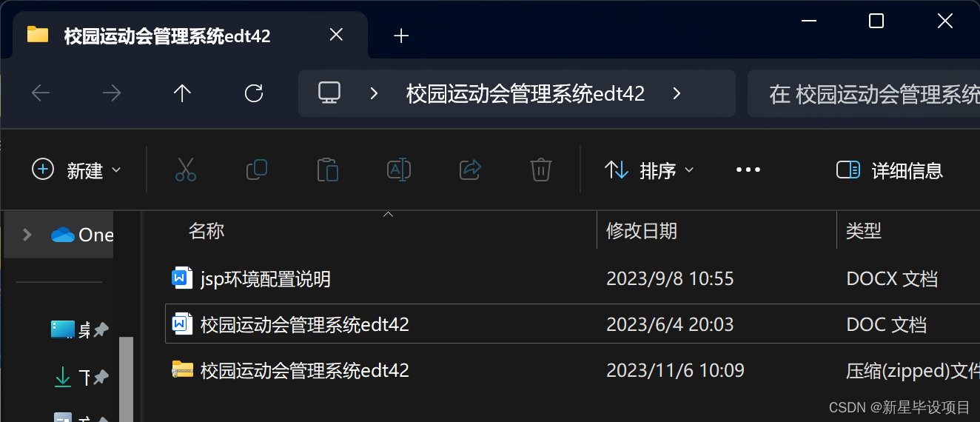Viewport: 980px width, 422px height.
Task: Click the Cut scissors icon
Action: tap(186, 170)
